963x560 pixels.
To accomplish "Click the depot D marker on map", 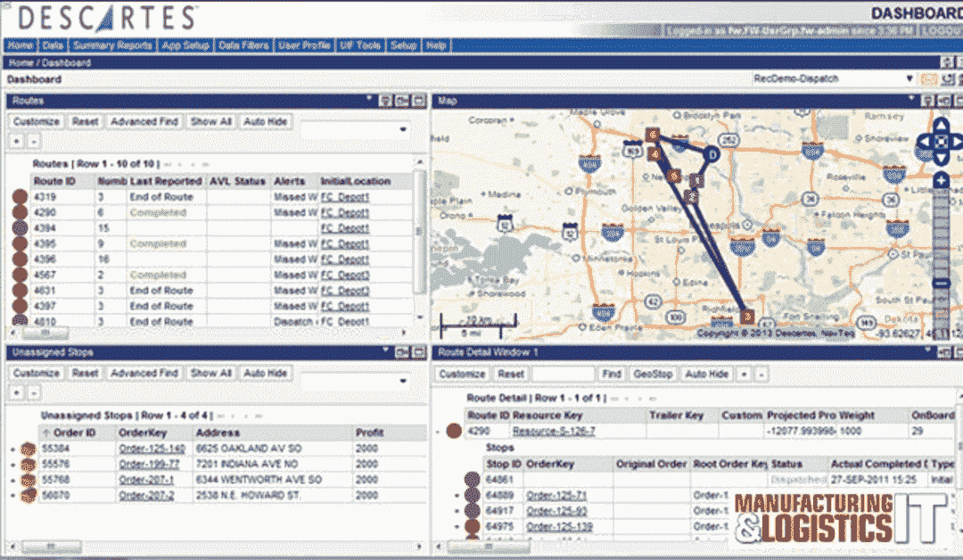I will 712,154.
